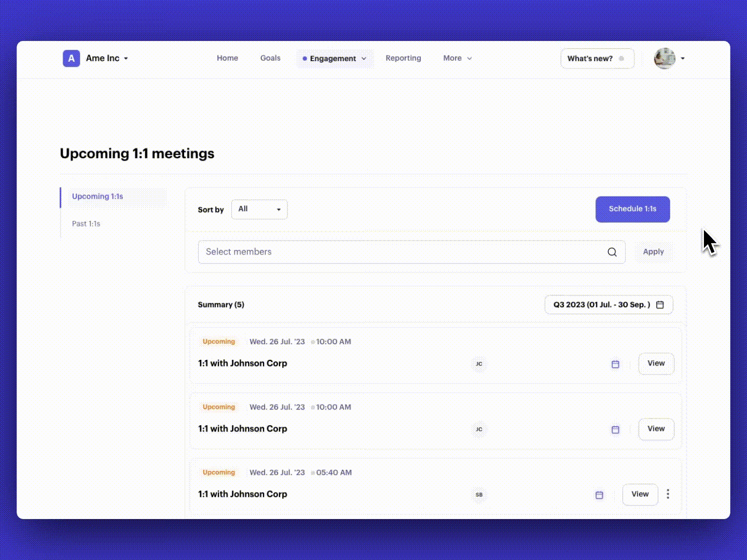Click the SB avatar in 05:40 AM meeting
747x560 pixels.
(479, 495)
